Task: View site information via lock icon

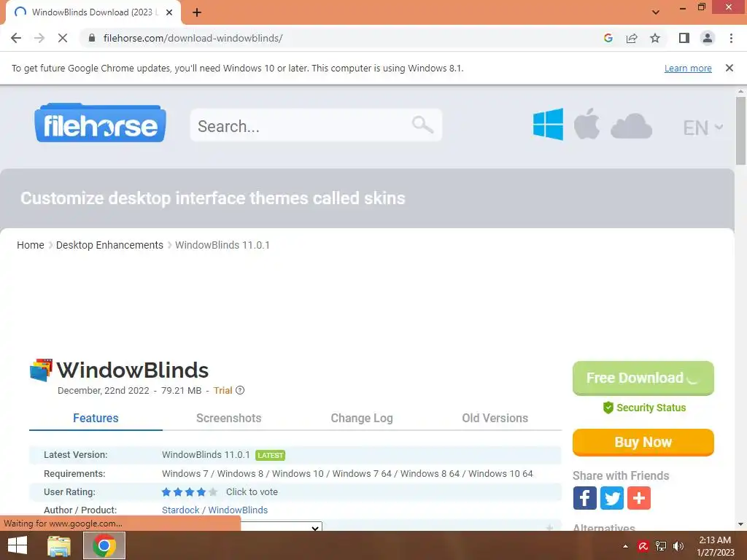Action: (92, 38)
